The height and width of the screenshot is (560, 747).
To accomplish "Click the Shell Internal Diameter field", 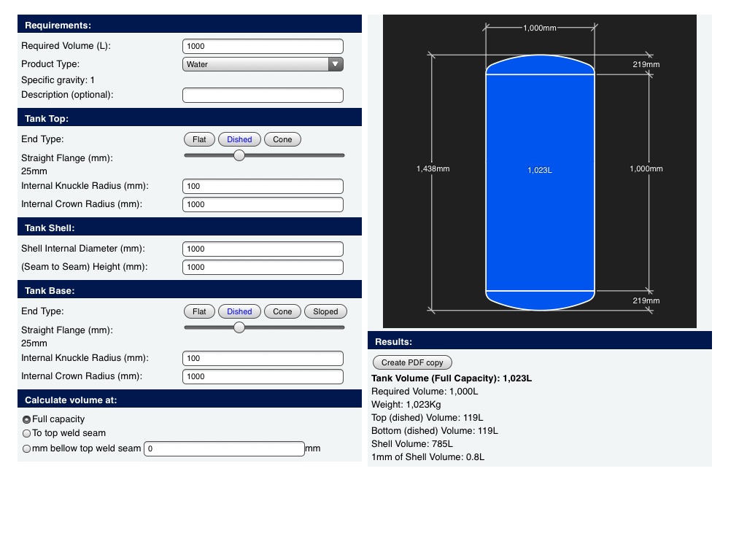I will [x=263, y=249].
